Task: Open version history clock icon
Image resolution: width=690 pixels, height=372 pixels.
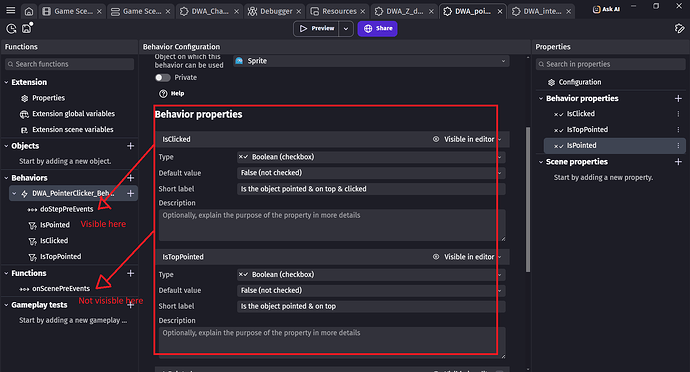Action: pos(11,29)
